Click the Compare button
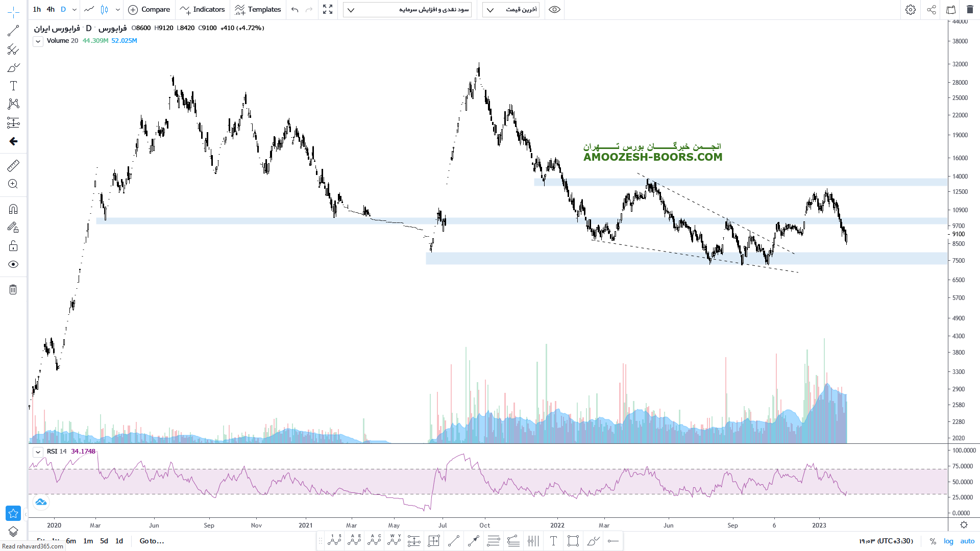The image size is (980, 551). [149, 10]
